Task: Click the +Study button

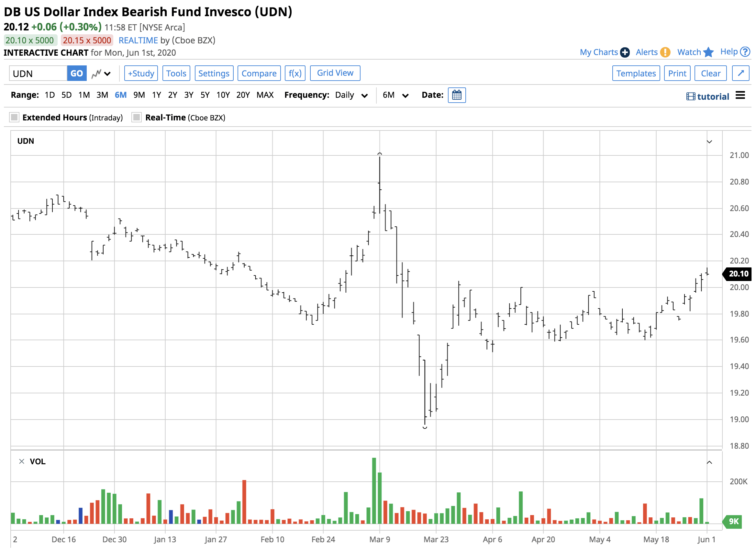Action: (141, 73)
